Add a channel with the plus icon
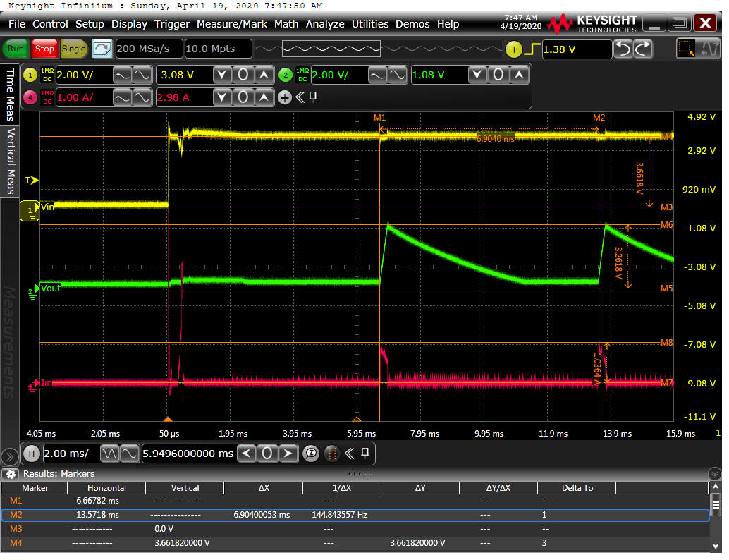The width and height of the screenshot is (729, 560). [x=285, y=97]
